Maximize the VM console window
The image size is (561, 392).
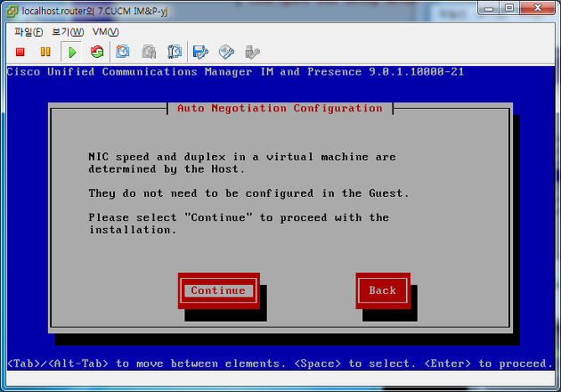coord(509,8)
